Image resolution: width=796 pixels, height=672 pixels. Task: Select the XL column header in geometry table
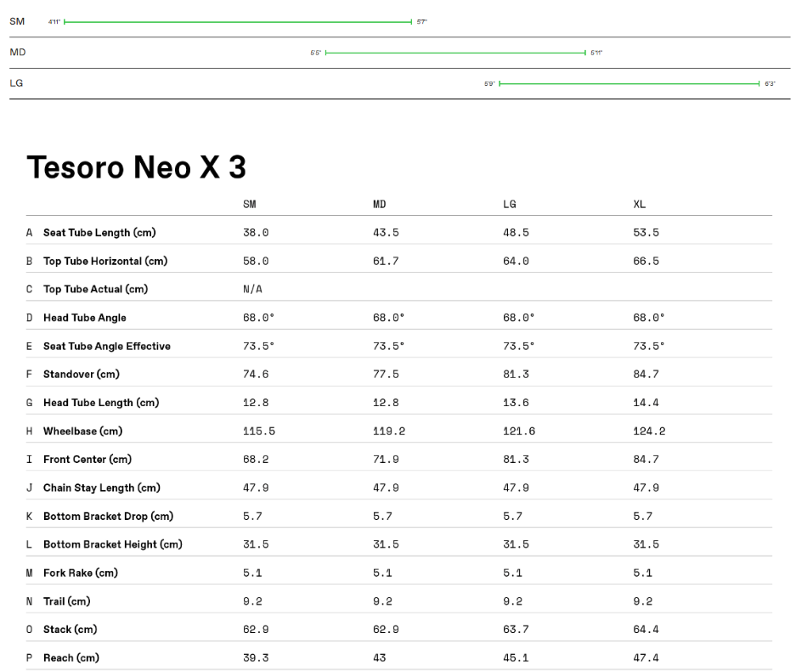(639, 204)
